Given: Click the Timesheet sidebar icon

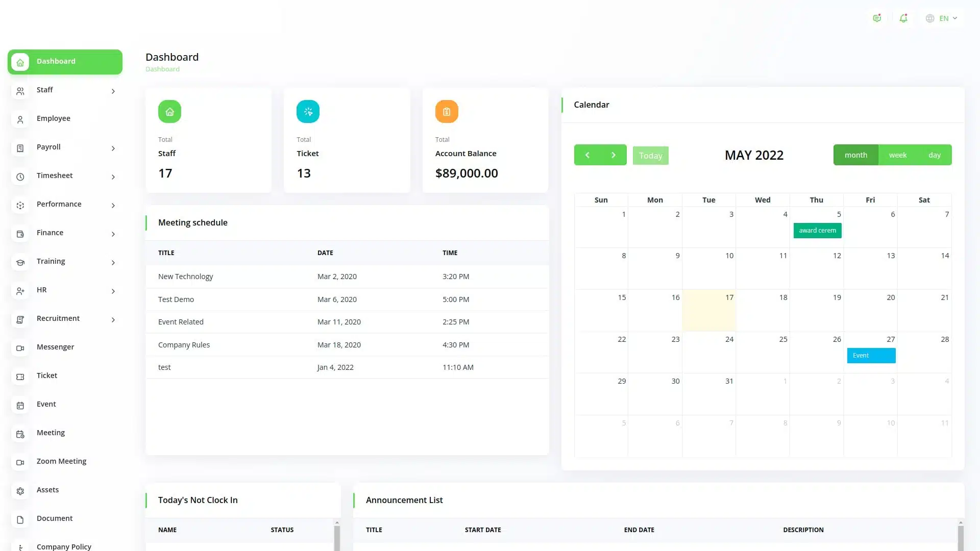Looking at the screenshot, I should coord(19,176).
